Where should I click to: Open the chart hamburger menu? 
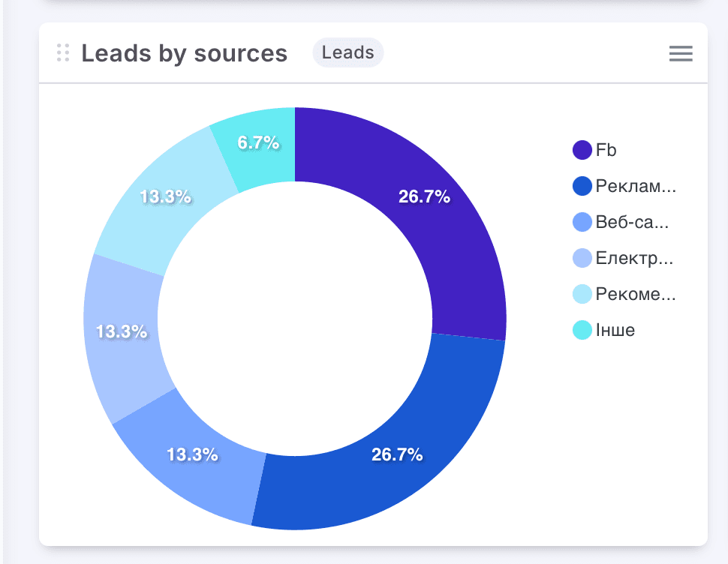(x=681, y=53)
